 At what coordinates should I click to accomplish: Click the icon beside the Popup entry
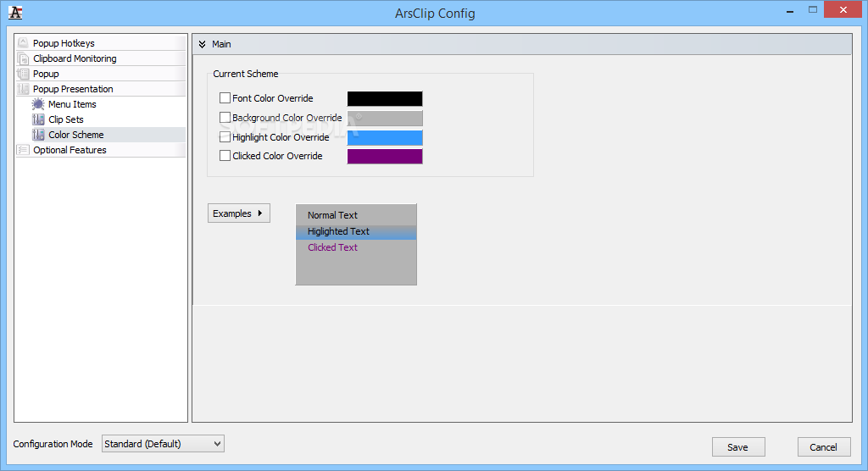[x=23, y=74]
